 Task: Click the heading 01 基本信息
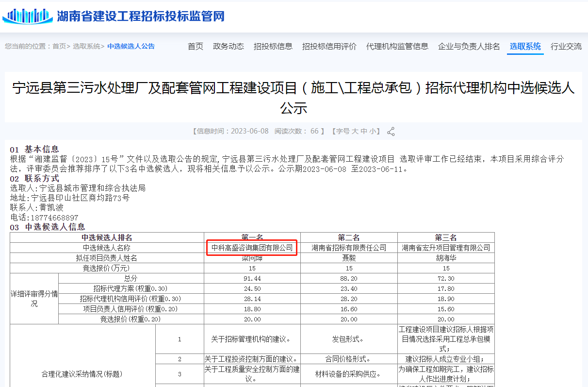[x=34, y=149]
